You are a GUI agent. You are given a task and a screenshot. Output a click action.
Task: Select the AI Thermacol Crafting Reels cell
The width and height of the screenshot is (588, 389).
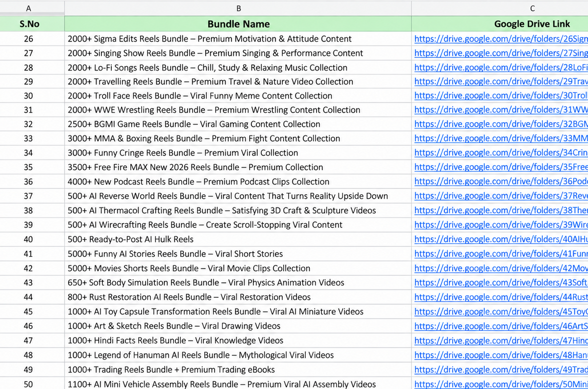coord(238,210)
